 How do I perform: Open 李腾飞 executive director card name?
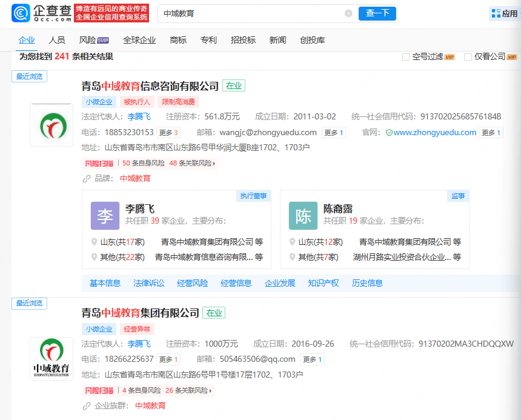click(x=140, y=209)
